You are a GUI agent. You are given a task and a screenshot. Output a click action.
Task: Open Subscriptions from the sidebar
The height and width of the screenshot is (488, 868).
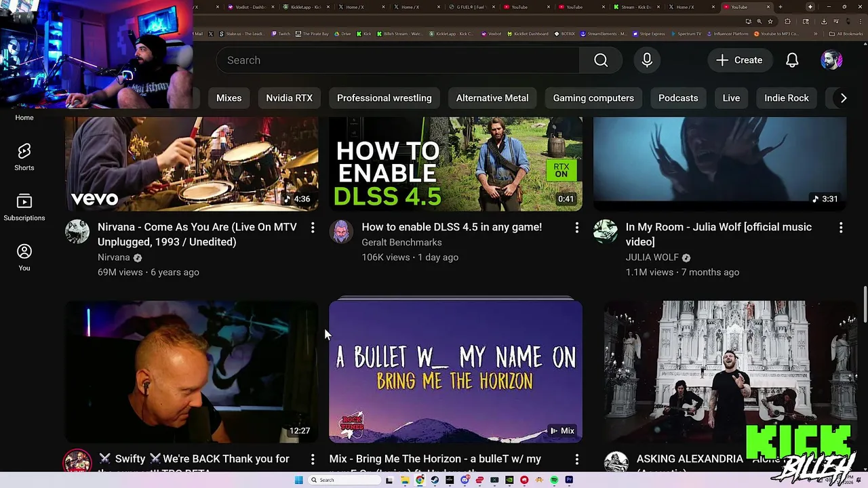click(24, 207)
